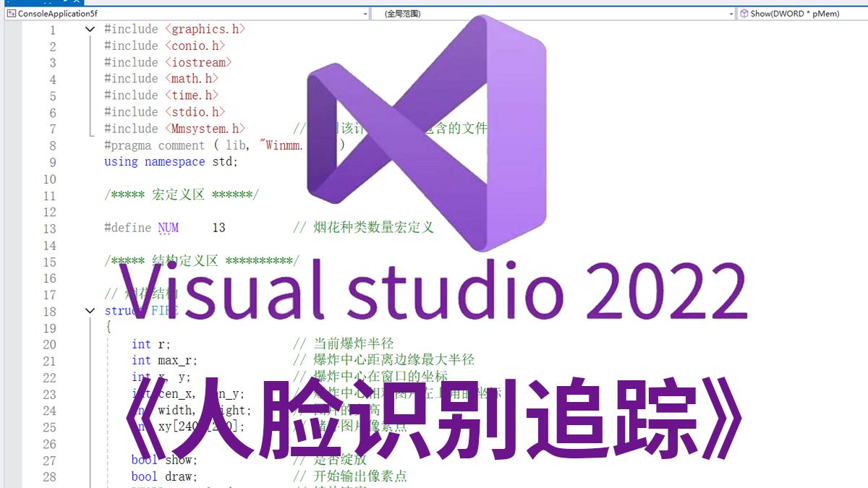
Task: Click the '#pragma comment' text on line 8
Action: pos(155,145)
